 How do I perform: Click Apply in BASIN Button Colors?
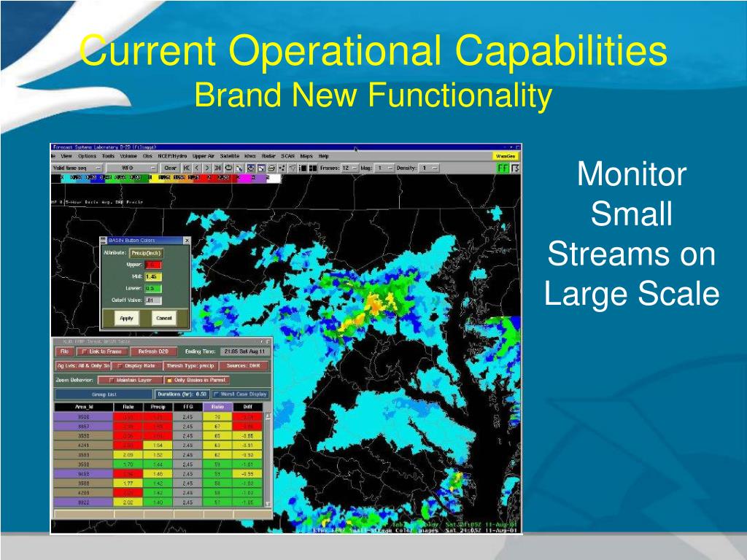coord(126,318)
